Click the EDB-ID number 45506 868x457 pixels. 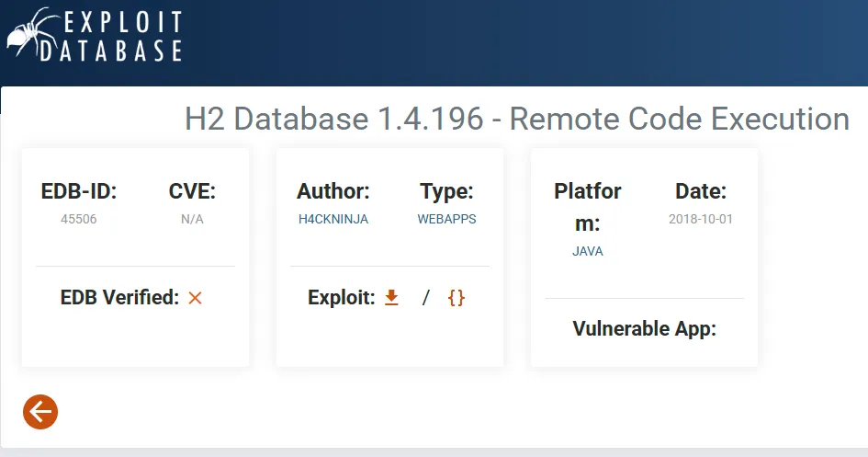tap(79, 219)
